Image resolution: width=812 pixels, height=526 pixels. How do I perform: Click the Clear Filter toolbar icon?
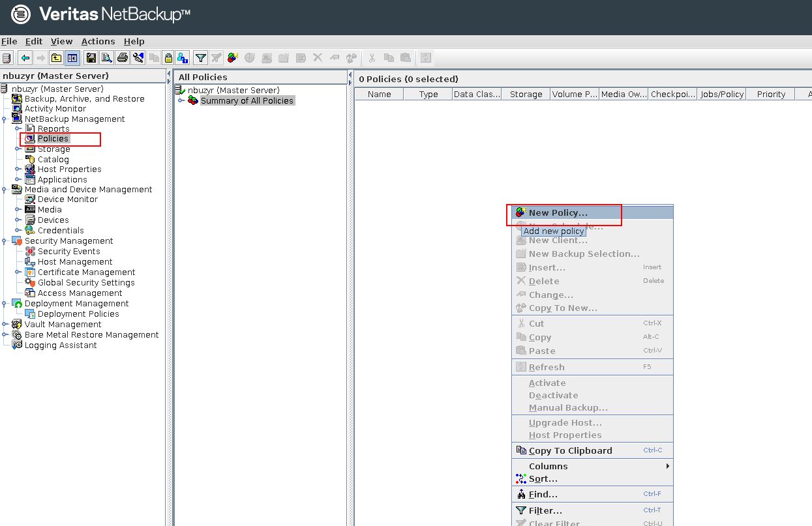click(x=216, y=58)
